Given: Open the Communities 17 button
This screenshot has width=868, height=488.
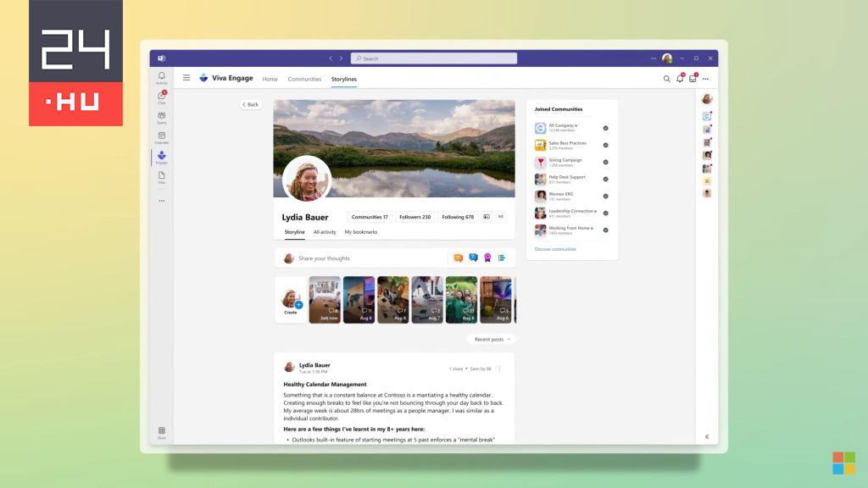Looking at the screenshot, I should point(370,217).
